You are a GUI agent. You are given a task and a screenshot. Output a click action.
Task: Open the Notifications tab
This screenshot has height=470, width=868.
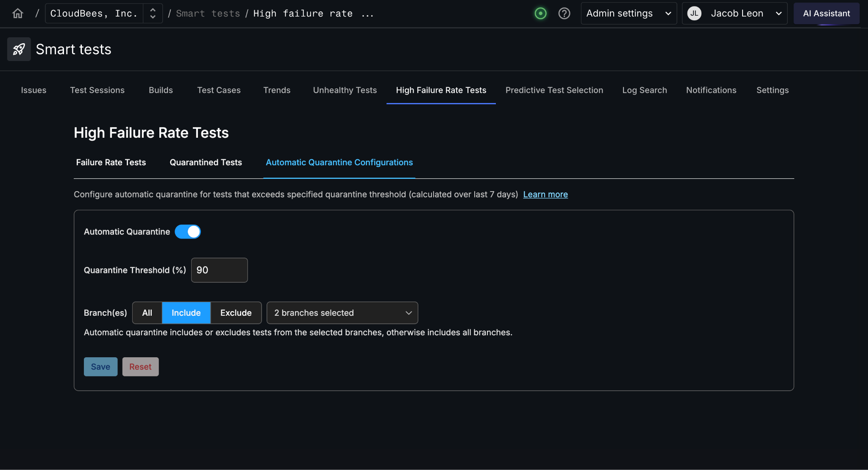711,90
